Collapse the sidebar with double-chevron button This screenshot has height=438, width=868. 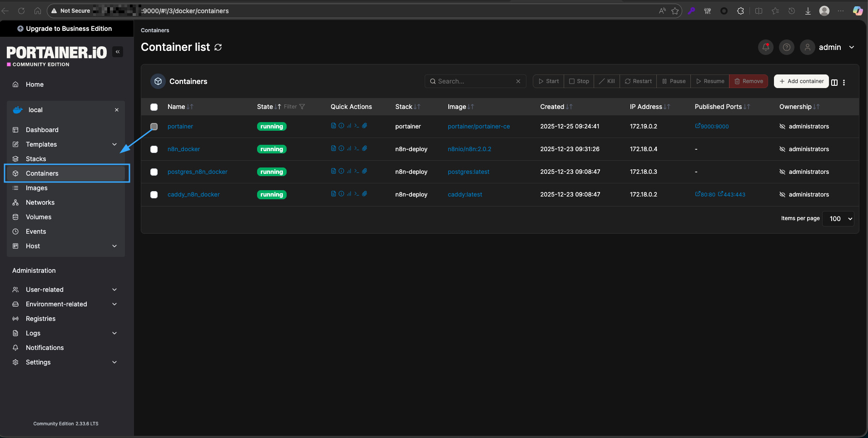pos(118,52)
